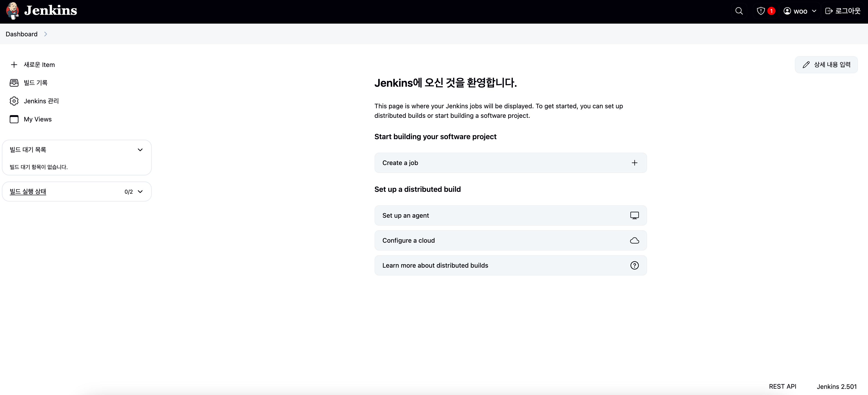
Task: Open the security shield warnings icon
Action: [x=761, y=11]
